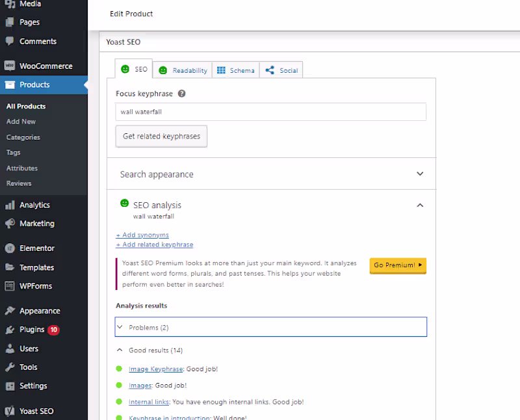The height and width of the screenshot is (420, 520).
Task: Open Media in the sidebar
Action: (x=30, y=4)
